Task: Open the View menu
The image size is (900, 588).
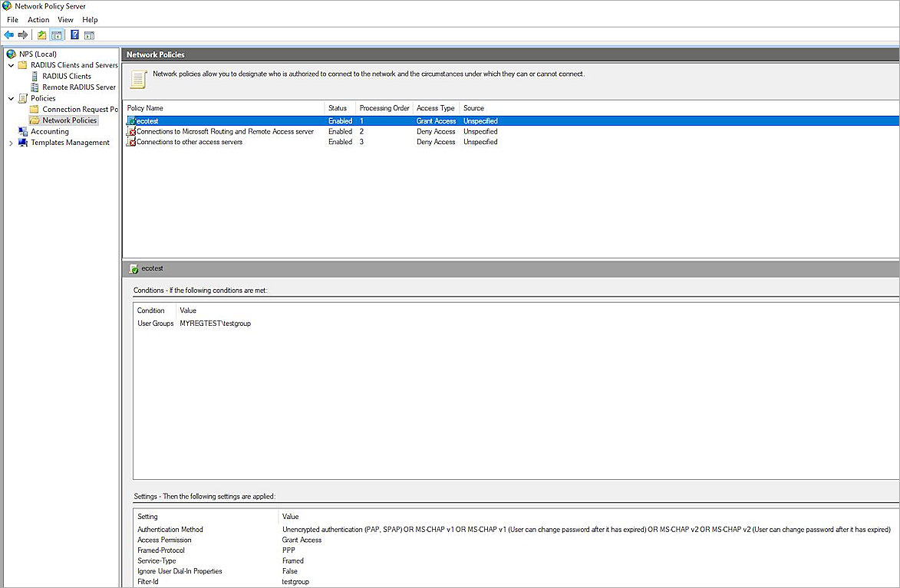Action: 65,19
